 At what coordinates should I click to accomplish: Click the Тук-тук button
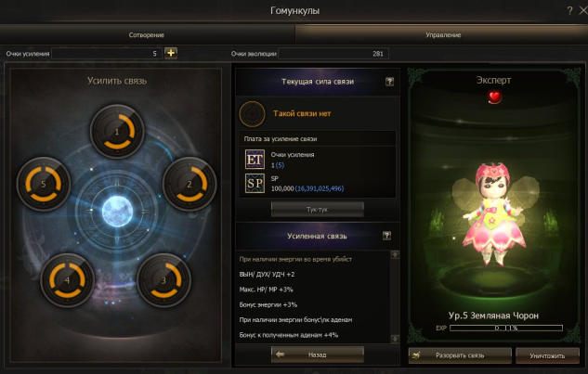tap(318, 210)
